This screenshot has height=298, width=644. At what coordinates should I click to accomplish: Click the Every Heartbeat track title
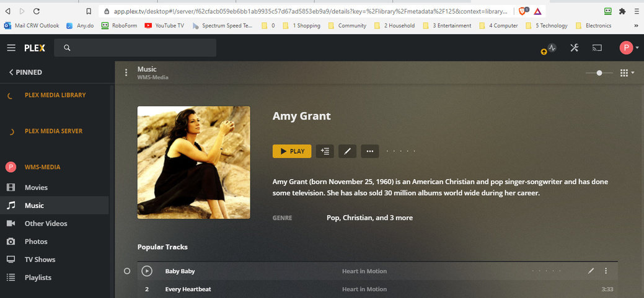coord(188,289)
